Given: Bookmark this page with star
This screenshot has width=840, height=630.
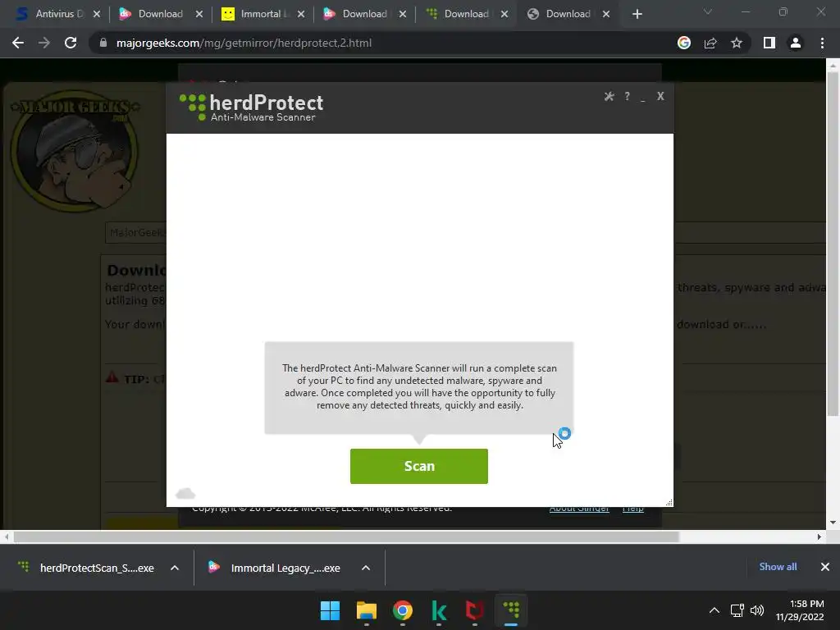Looking at the screenshot, I should (x=737, y=43).
